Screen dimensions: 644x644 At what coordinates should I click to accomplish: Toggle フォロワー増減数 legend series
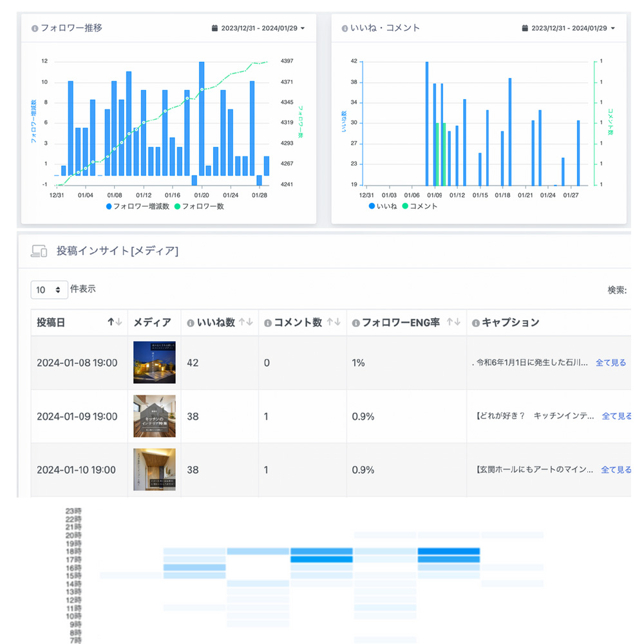click(x=137, y=207)
